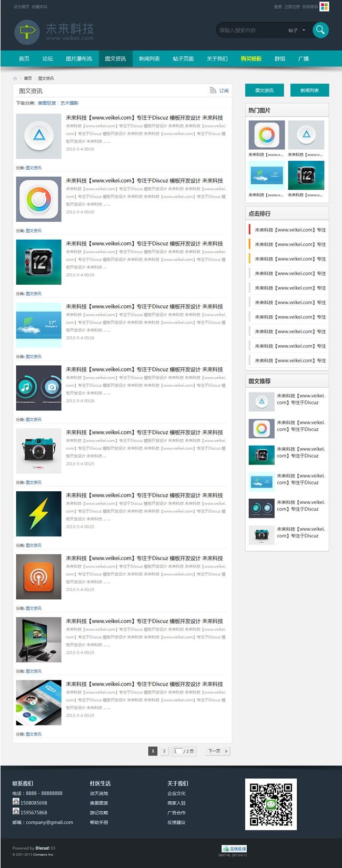Click the weather image in 热门图片
Viewport: 342px width, 868px height.
[x=267, y=175]
